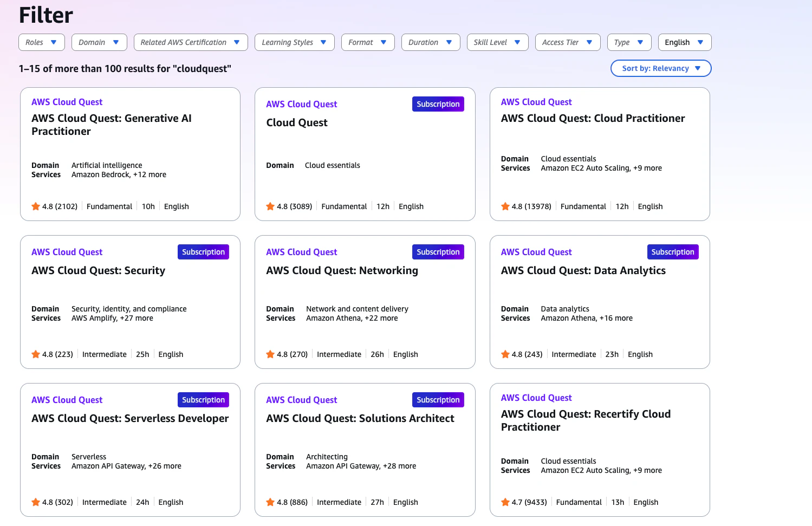Image resolution: width=812 pixels, height=526 pixels.
Task: Click '27h' duration on Solutions Architect card
Action: (x=377, y=502)
